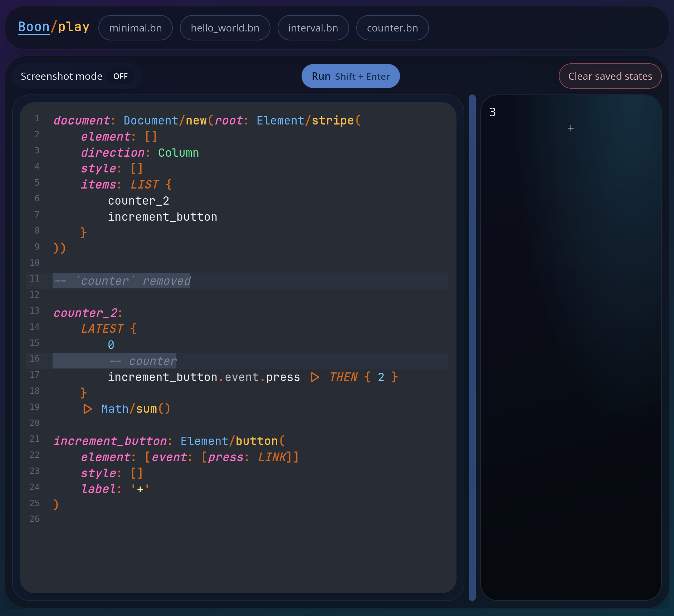Click the vertical panel divider bar
Viewport: 674px width, 616px height.
[472, 347]
